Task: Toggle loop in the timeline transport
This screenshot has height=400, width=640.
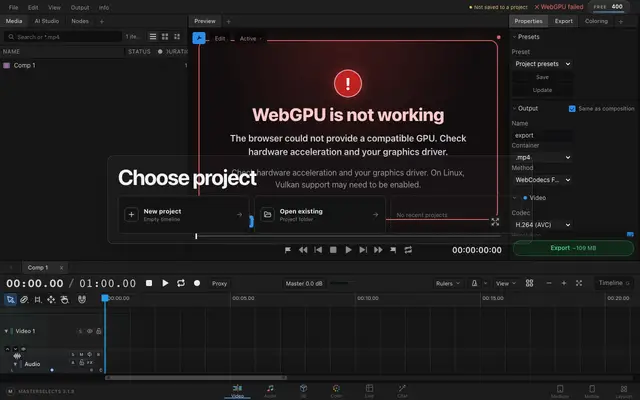Action: 181,283
